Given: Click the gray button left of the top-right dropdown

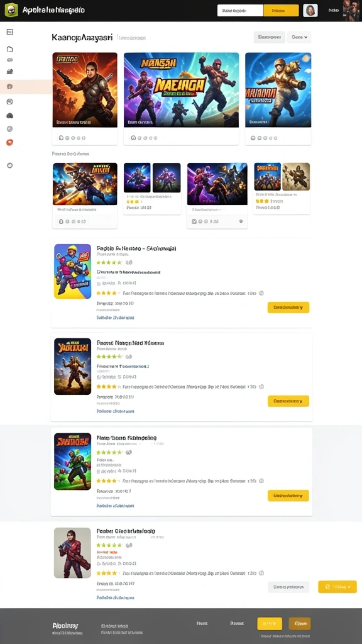Looking at the screenshot, I should 269,37.
